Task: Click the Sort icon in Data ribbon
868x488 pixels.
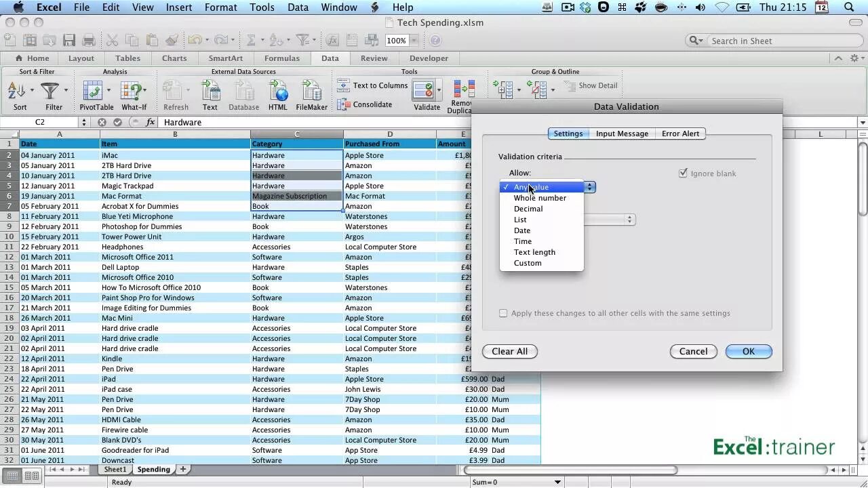Action: [16, 90]
